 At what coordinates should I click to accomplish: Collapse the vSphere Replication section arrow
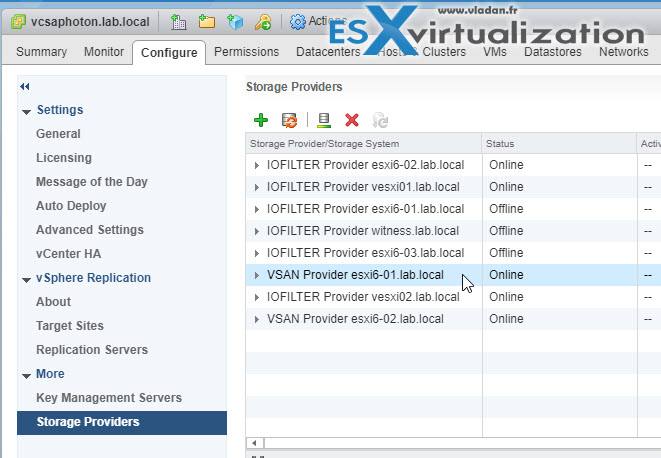(27, 280)
